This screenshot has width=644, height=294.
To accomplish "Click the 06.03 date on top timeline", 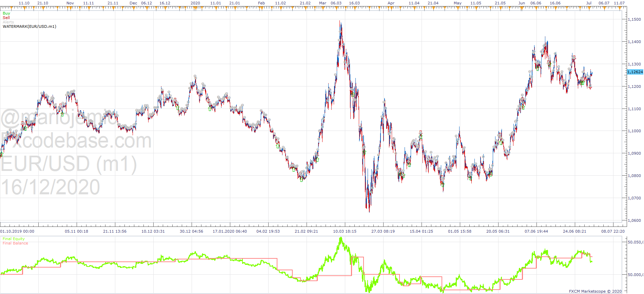I will 336,3.
